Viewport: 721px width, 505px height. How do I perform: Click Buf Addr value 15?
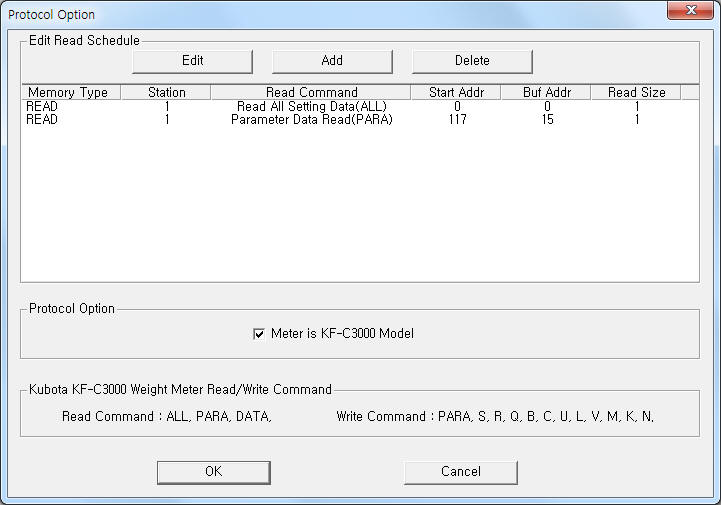pos(547,120)
